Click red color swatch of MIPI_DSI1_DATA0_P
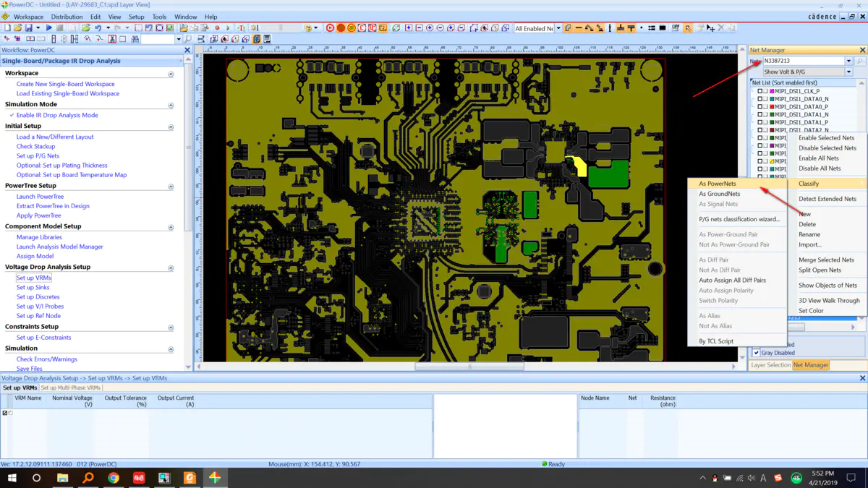 (772, 107)
